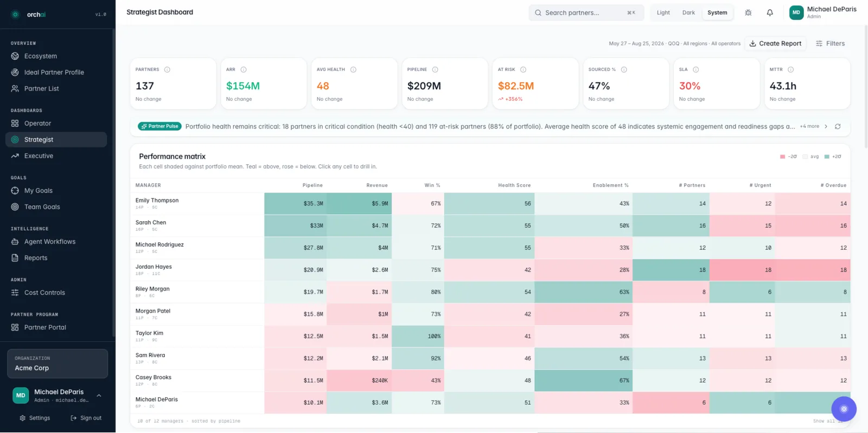Click the # Partners column header

692,185
